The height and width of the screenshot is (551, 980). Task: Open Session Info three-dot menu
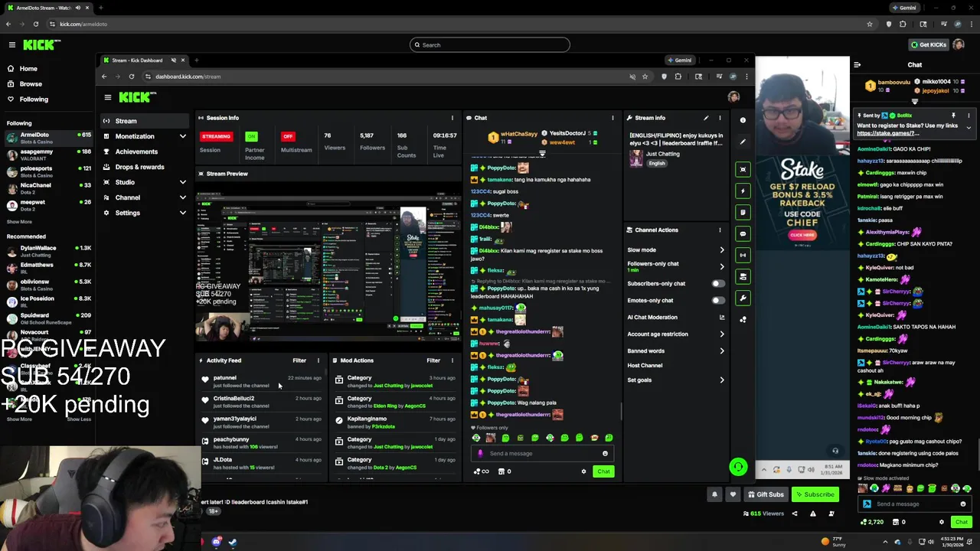pos(452,118)
